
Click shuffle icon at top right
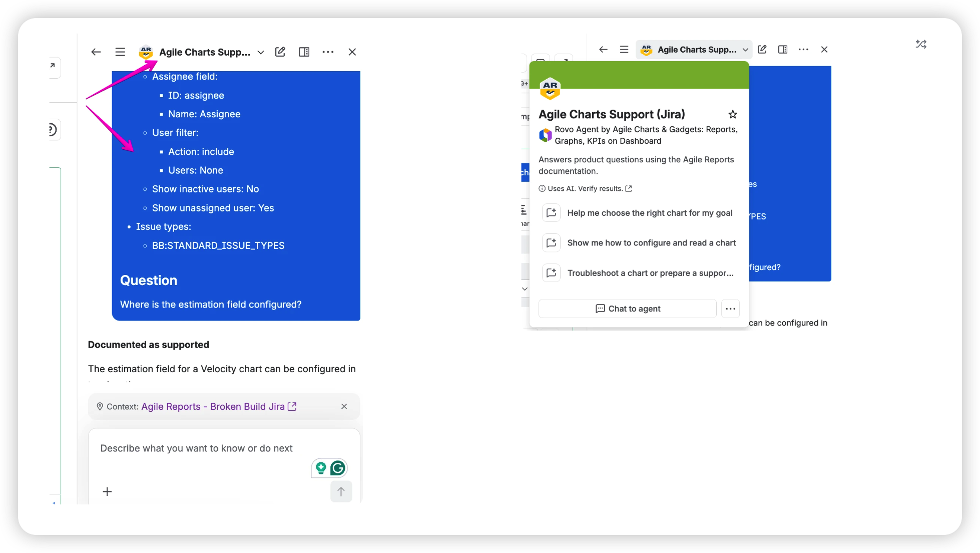coord(921,44)
